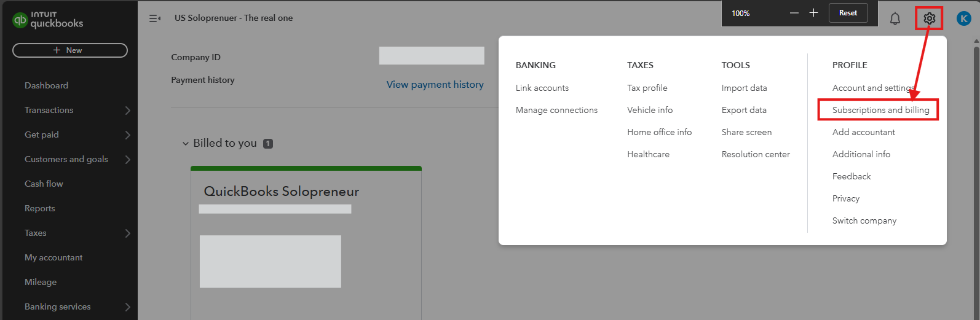
Task: Open Healthcare under Taxes
Action: point(648,154)
